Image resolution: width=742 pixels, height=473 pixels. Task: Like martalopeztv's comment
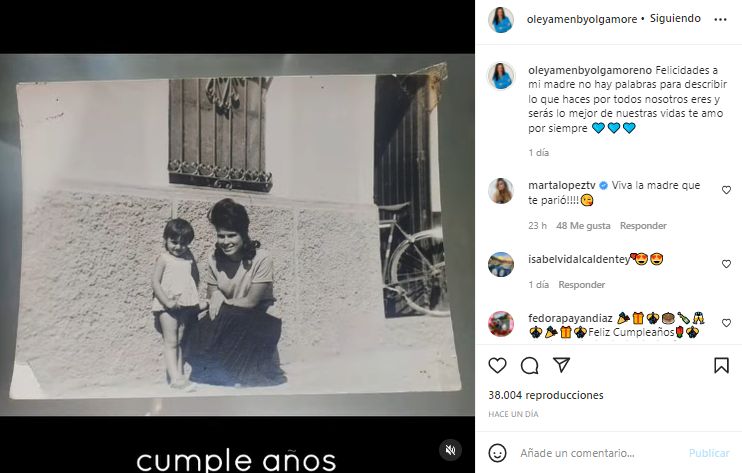coord(726,190)
